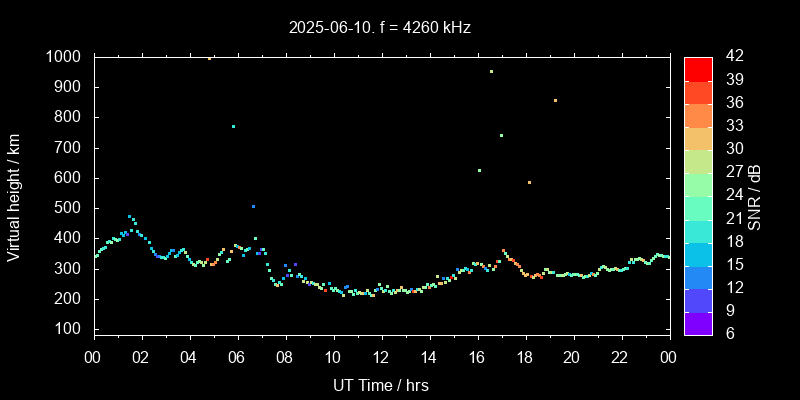
Task: Click the red 39–42 dB colorbar segment
Action: point(697,68)
